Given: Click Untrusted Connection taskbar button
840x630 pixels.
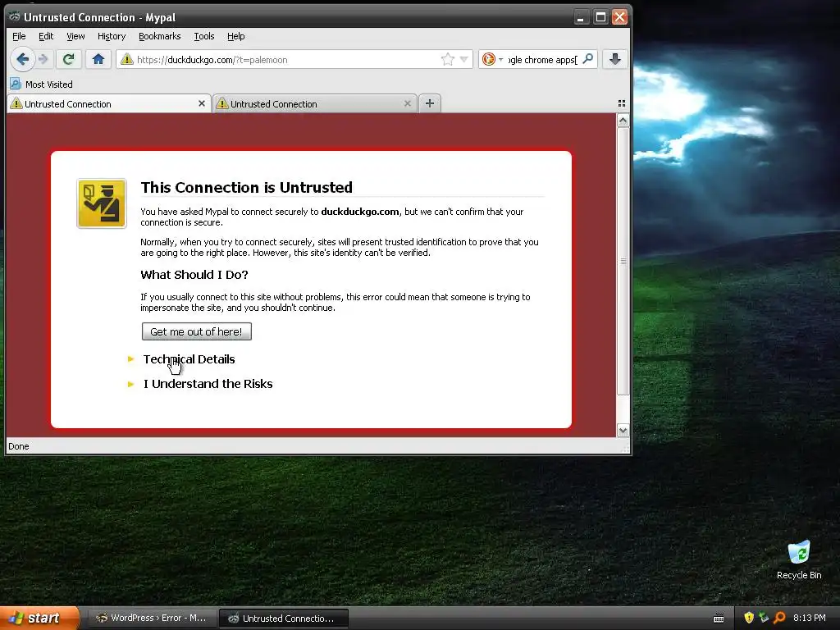Looking at the screenshot, I should click(284, 619).
